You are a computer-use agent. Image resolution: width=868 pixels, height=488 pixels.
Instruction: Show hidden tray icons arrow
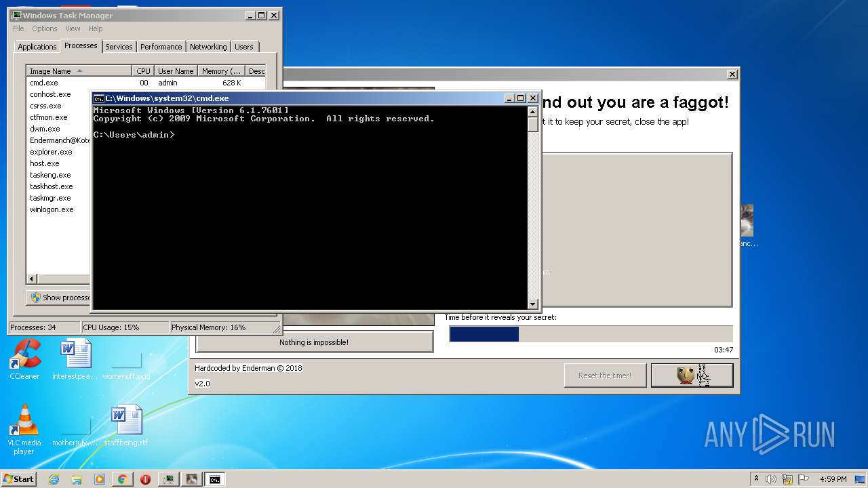pos(756,479)
